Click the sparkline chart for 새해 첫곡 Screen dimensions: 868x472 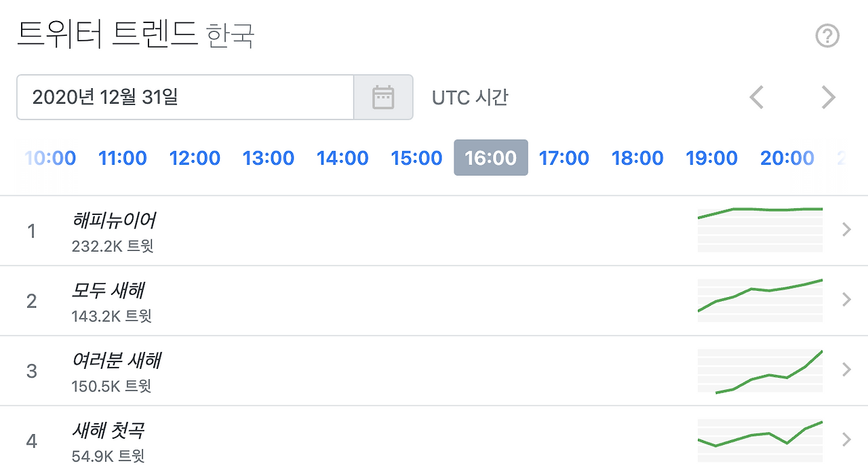click(759, 439)
